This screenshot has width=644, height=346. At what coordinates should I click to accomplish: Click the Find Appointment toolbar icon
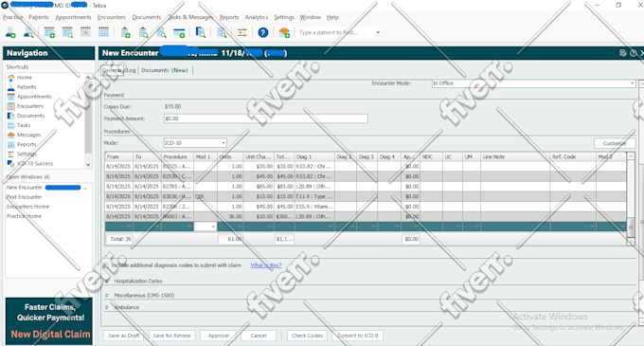click(67, 32)
